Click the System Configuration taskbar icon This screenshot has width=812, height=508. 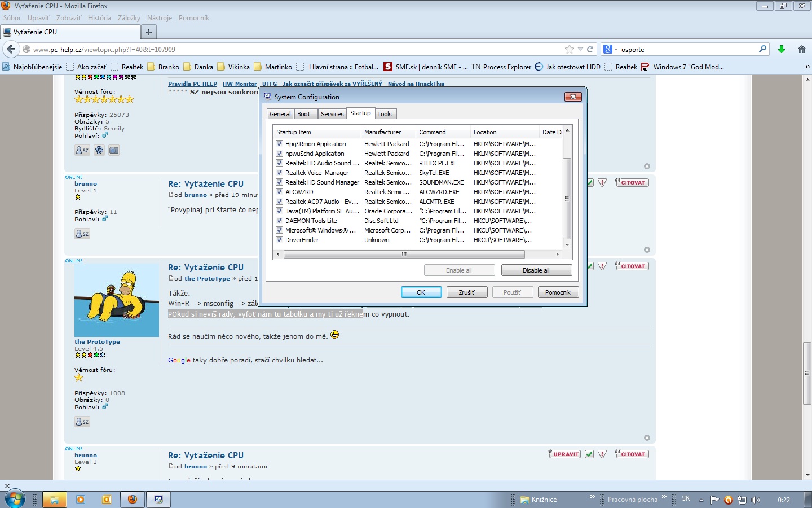158,500
